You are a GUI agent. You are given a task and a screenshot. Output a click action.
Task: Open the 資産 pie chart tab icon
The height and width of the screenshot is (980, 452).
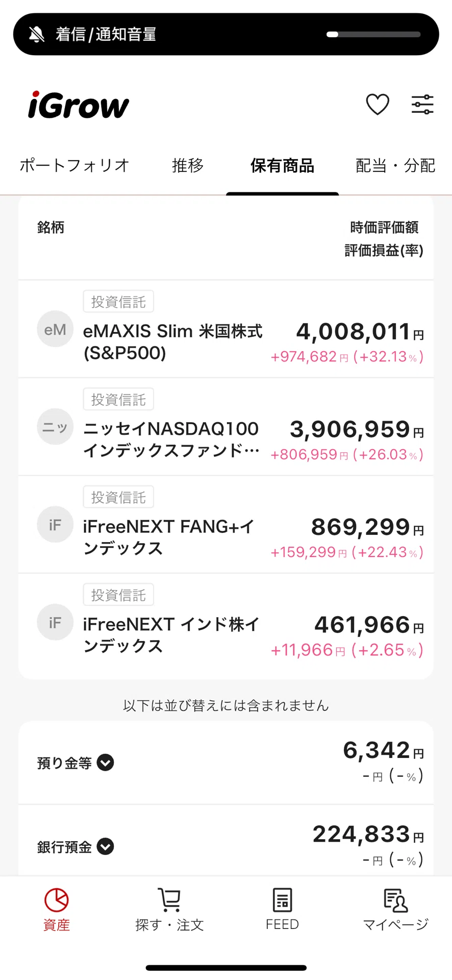click(x=56, y=900)
